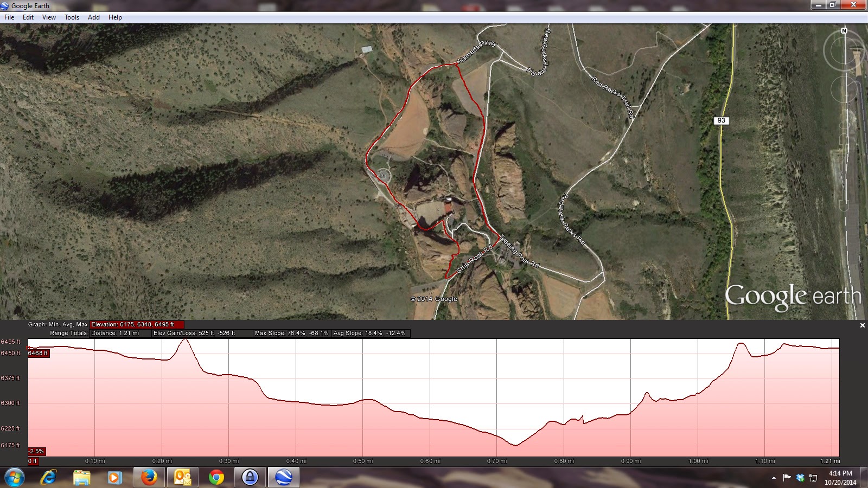Open the View menu
868x488 pixels.
(x=49, y=17)
